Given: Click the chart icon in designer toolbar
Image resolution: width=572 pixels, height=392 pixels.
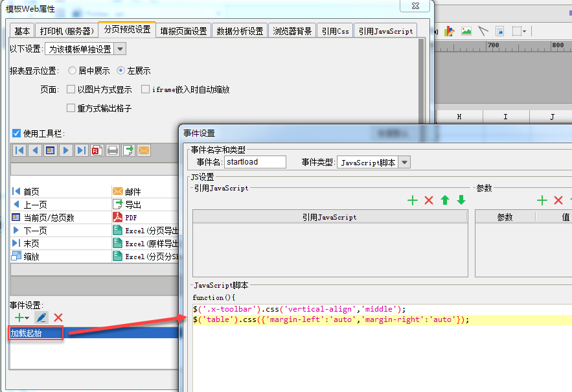Looking at the screenshot, I should pos(450,31).
